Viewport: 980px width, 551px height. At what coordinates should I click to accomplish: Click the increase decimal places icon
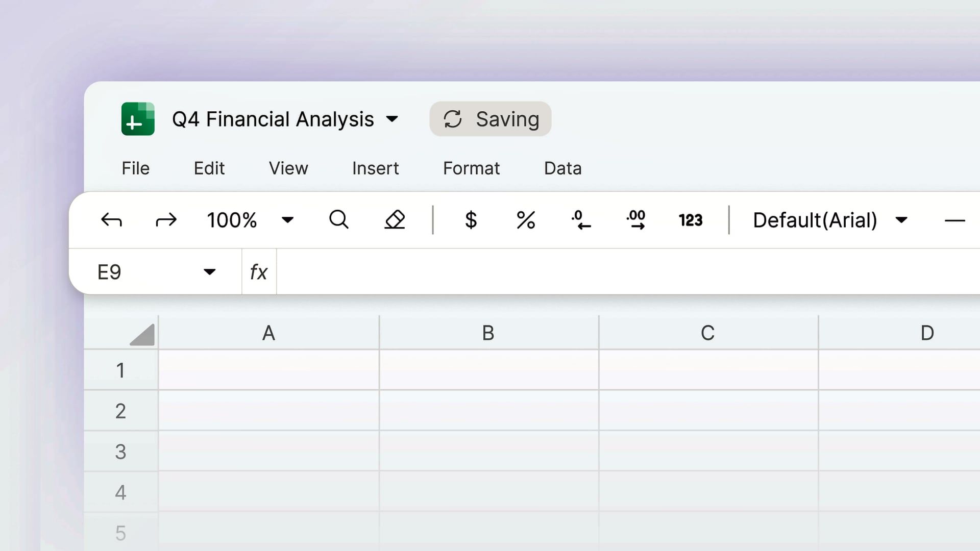coord(636,220)
